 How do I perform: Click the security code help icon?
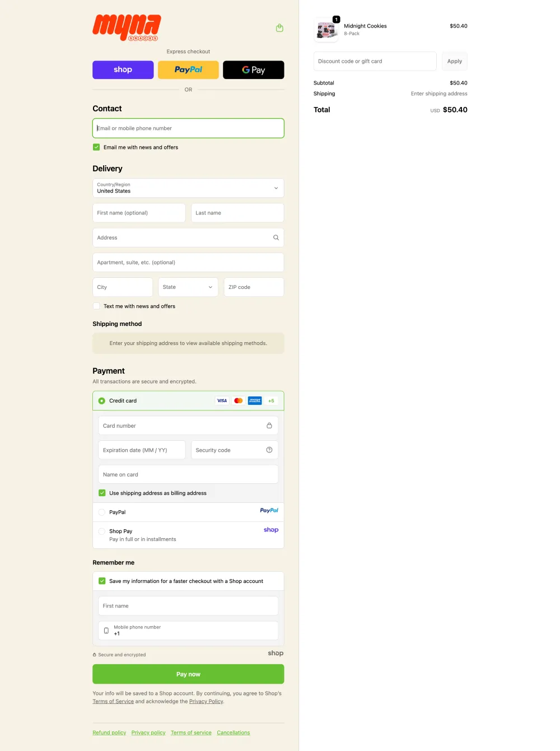point(269,450)
